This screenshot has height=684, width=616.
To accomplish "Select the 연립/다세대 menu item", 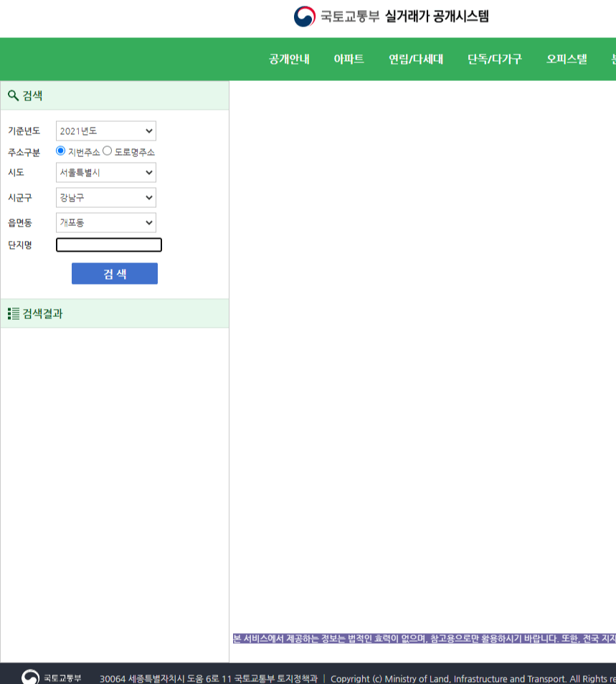I will [x=416, y=60].
